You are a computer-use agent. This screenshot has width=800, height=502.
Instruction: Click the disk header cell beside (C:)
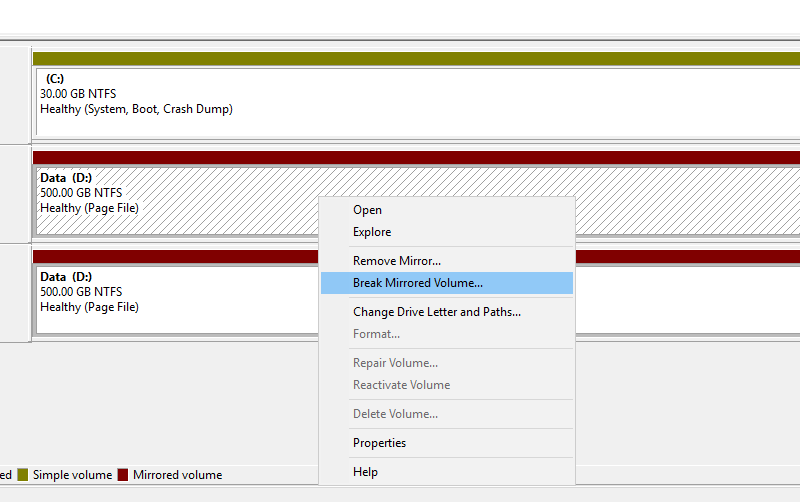(x=15, y=93)
